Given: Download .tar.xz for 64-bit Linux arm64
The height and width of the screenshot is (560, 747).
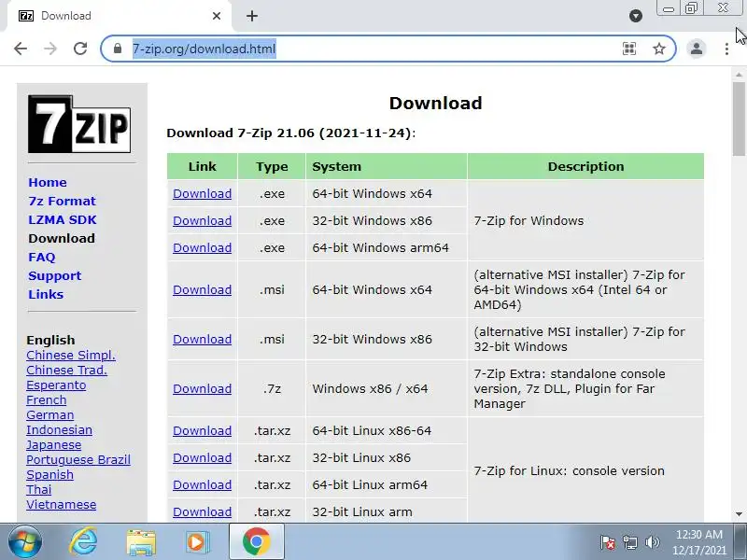Looking at the screenshot, I should tap(202, 485).
